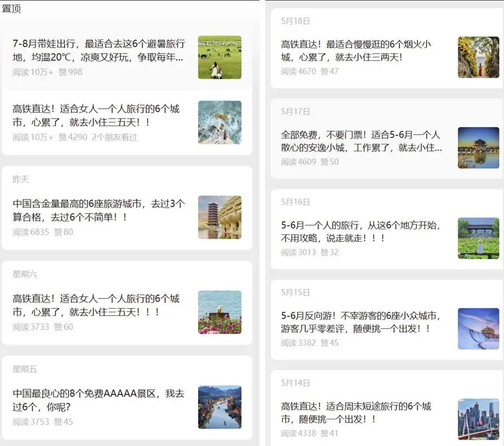Click the "5月14日" date label
The height and width of the screenshot is (446, 504).
[x=295, y=383]
